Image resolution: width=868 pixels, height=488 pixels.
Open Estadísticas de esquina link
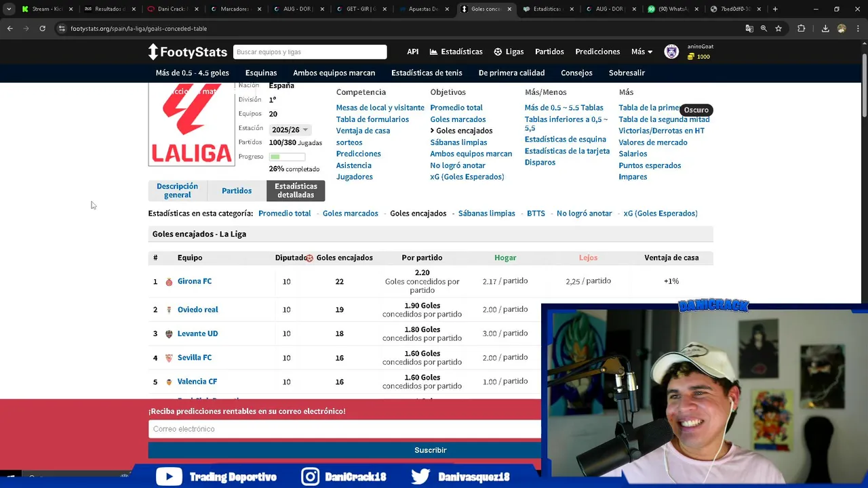(565, 140)
